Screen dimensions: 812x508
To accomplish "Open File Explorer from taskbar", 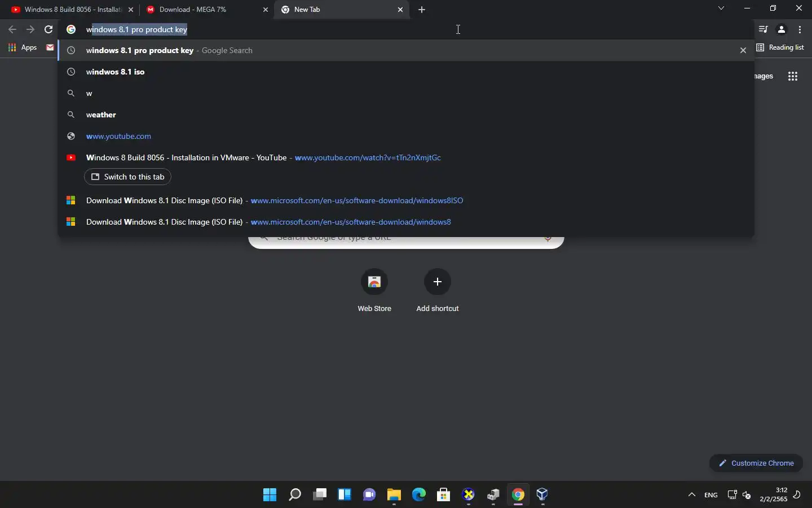I will point(394,495).
